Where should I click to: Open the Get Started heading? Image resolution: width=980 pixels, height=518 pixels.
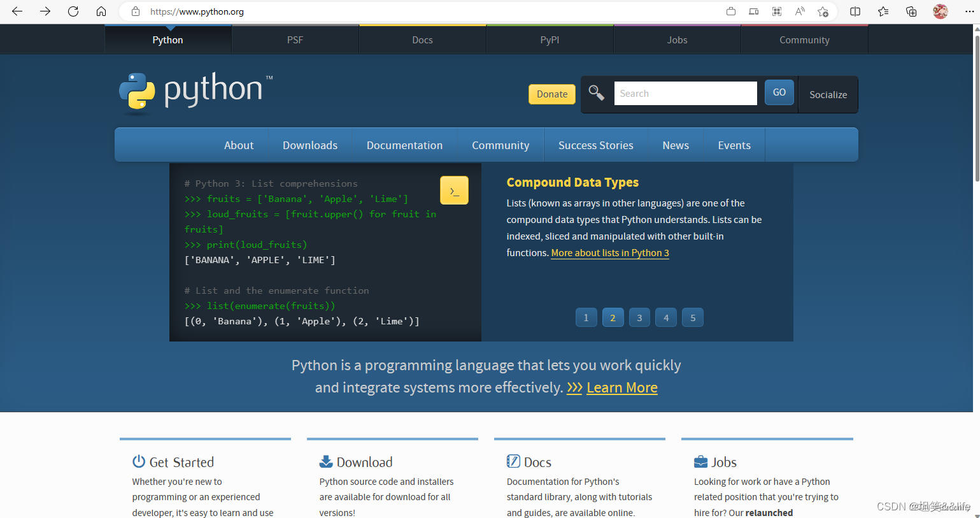[181, 463]
